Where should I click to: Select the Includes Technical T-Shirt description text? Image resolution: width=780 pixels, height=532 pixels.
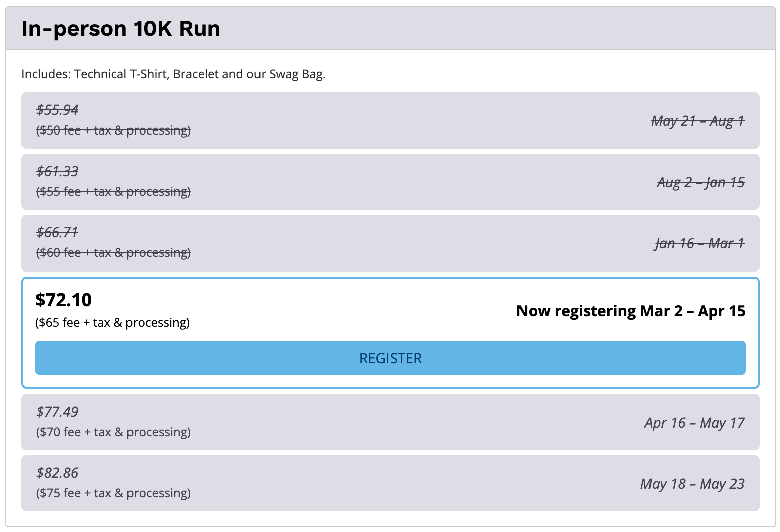173,74
